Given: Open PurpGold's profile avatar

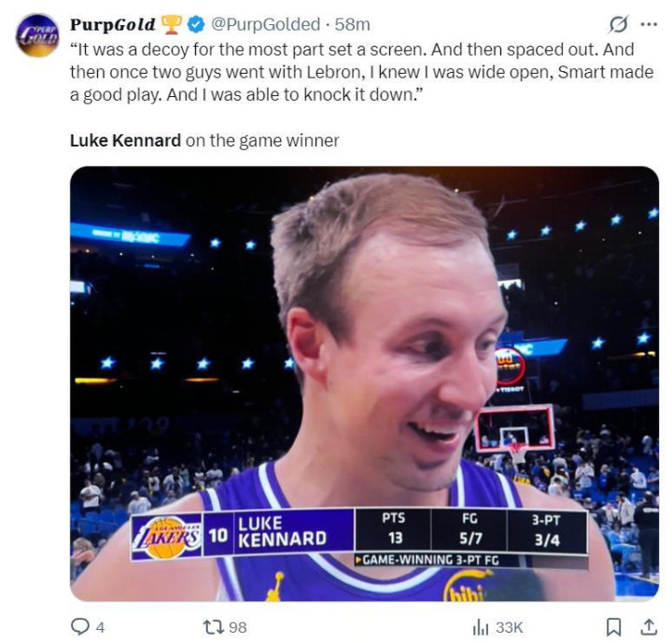Looking at the screenshot, I should 37,35.
